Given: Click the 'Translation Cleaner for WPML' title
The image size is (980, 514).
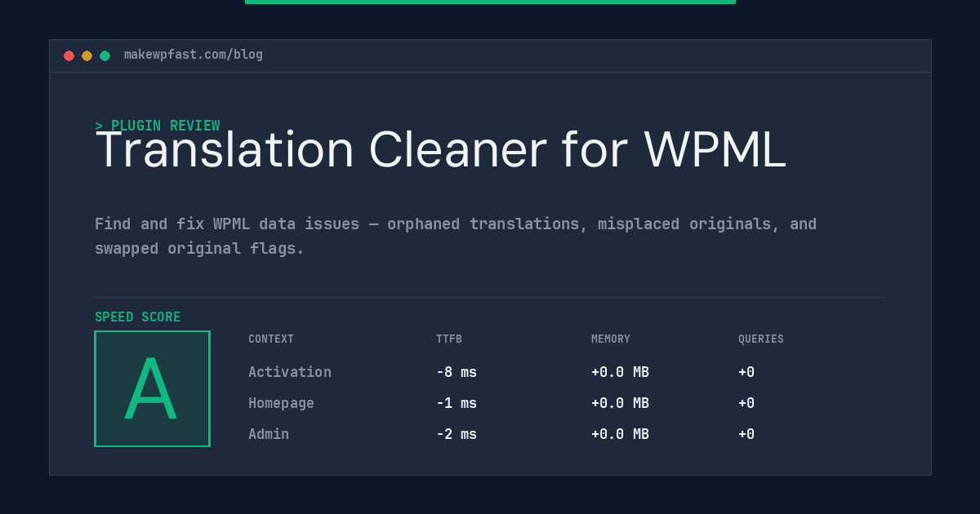Looking at the screenshot, I should tap(440, 151).
